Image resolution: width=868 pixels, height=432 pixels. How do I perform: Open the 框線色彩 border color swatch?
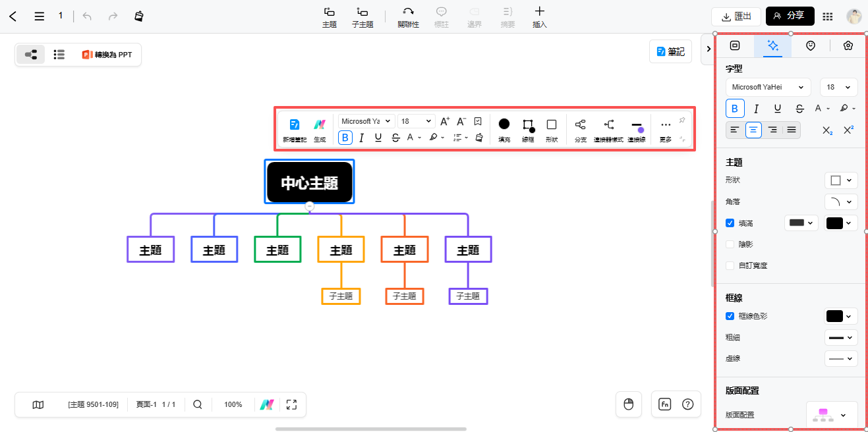840,315
